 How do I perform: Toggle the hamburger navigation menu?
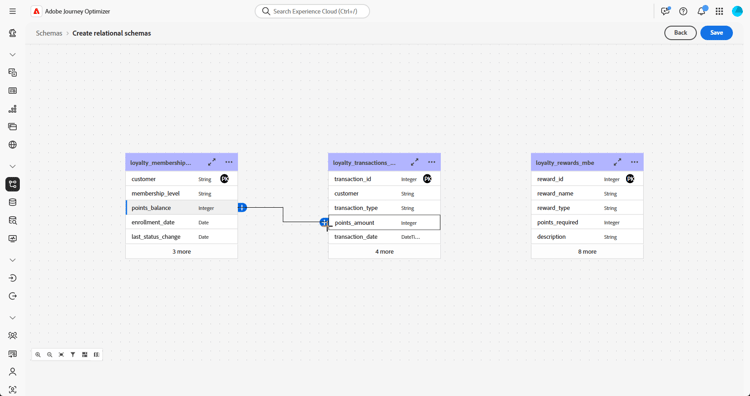(12, 11)
